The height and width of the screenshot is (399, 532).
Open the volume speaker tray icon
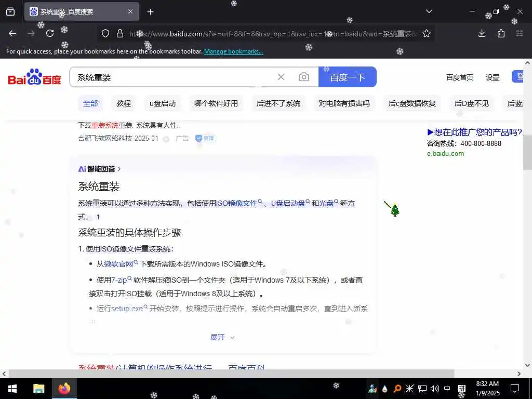pos(435,389)
